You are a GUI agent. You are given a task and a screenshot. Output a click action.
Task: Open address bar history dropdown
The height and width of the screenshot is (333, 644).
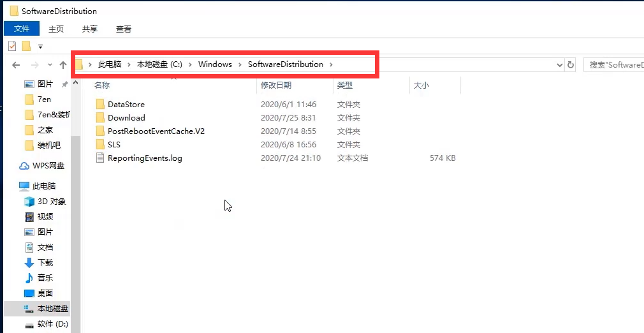point(559,64)
